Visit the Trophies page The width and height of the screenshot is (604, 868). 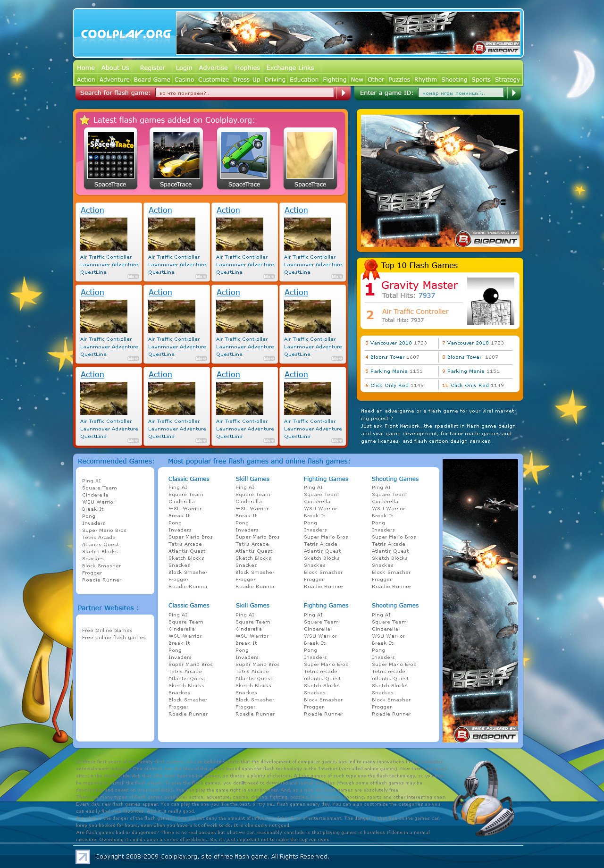pyautogui.click(x=247, y=68)
